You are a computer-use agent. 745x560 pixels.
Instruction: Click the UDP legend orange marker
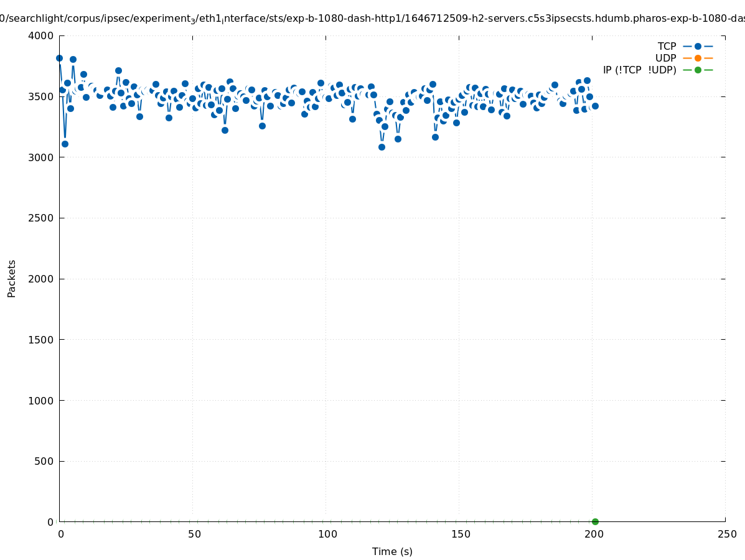[x=698, y=58]
